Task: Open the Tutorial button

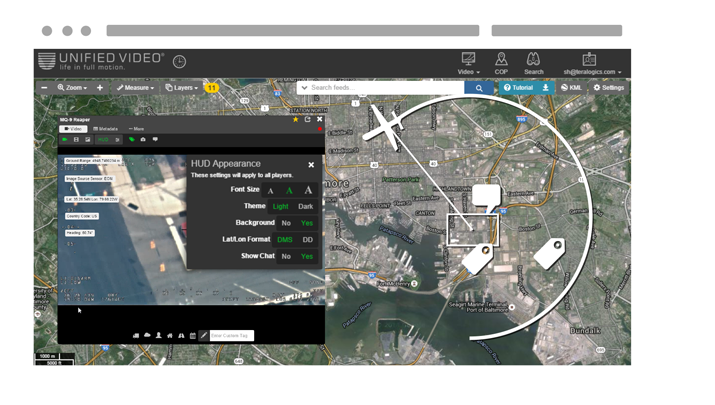Action: pyautogui.click(x=518, y=88)
